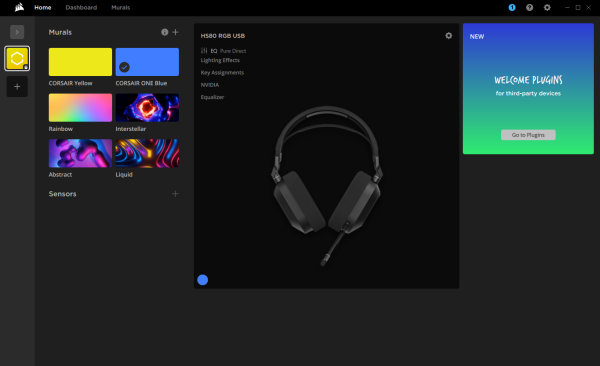The image size is (600, 366).
Task: Open the notifications badge icon
Action: [x=512, y=8]
